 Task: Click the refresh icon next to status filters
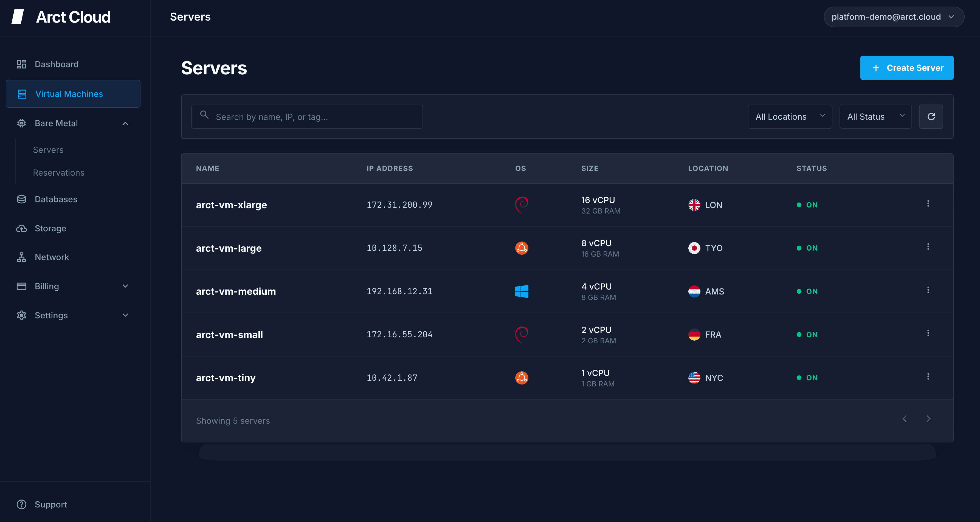pos(931,116)
